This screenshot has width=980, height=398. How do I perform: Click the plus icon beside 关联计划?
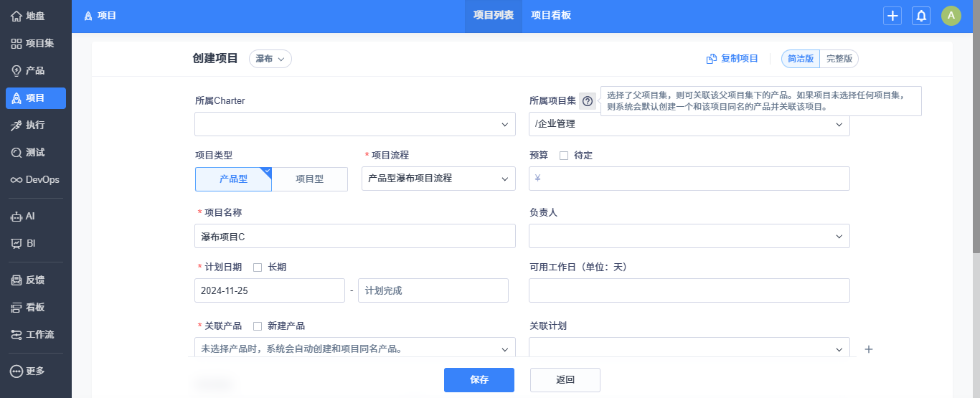click(869, 349)
